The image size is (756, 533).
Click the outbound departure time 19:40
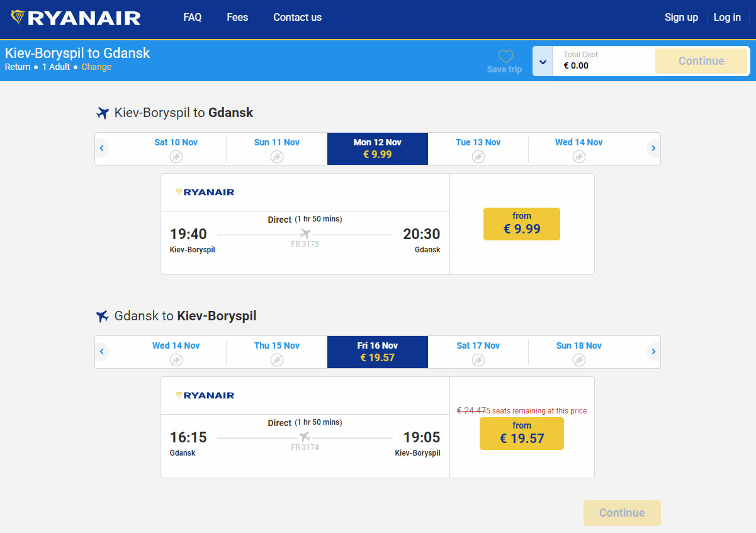(x=188, y=234)
